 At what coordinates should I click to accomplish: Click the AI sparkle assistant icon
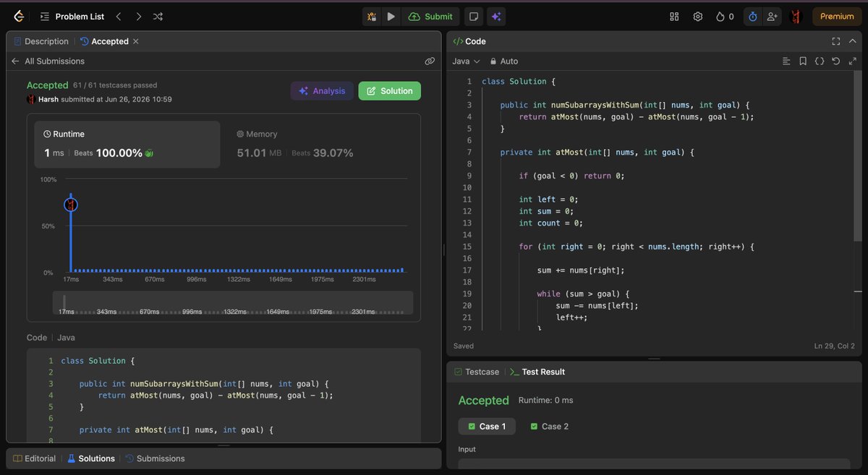pos(496,16)
